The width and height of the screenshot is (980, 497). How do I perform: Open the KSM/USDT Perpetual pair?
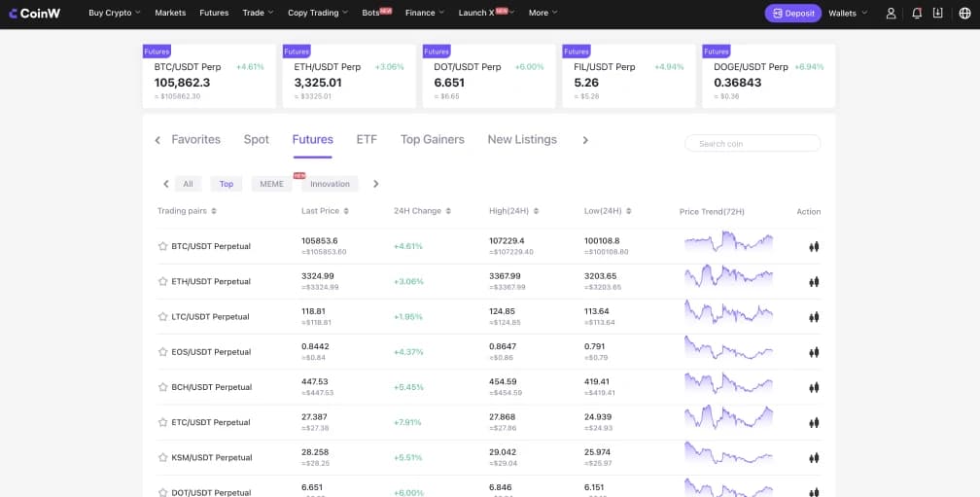coord(212,458)
